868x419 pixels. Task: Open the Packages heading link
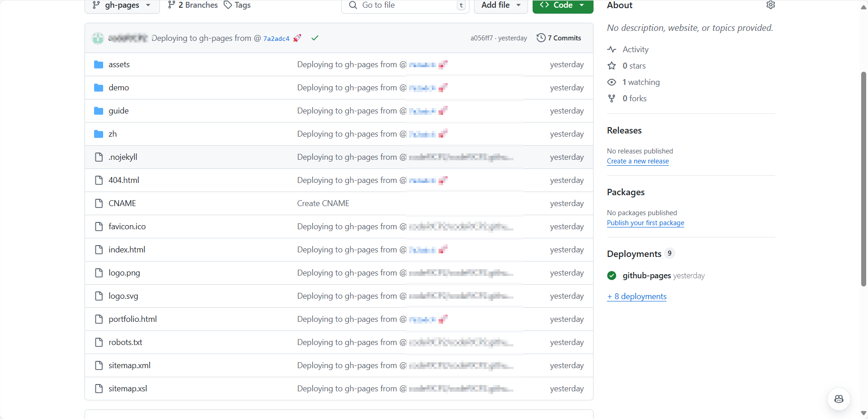[625, 192]
